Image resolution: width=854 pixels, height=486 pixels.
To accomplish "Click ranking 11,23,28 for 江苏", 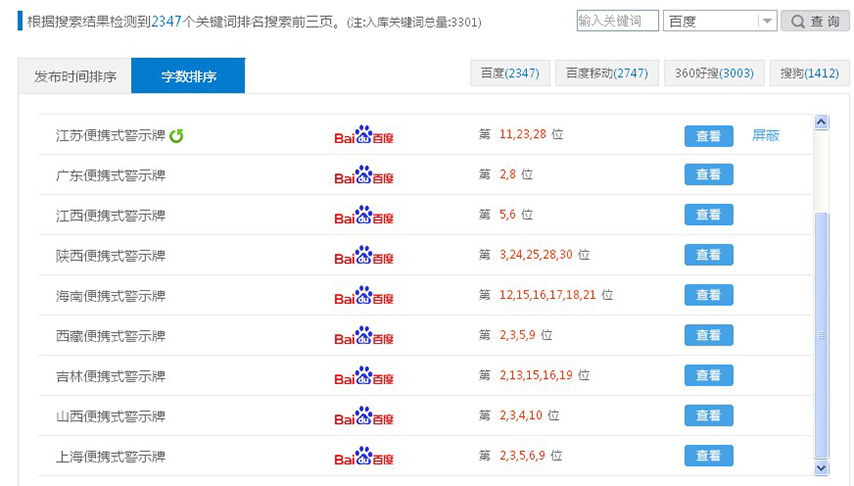I will point(523,134).
